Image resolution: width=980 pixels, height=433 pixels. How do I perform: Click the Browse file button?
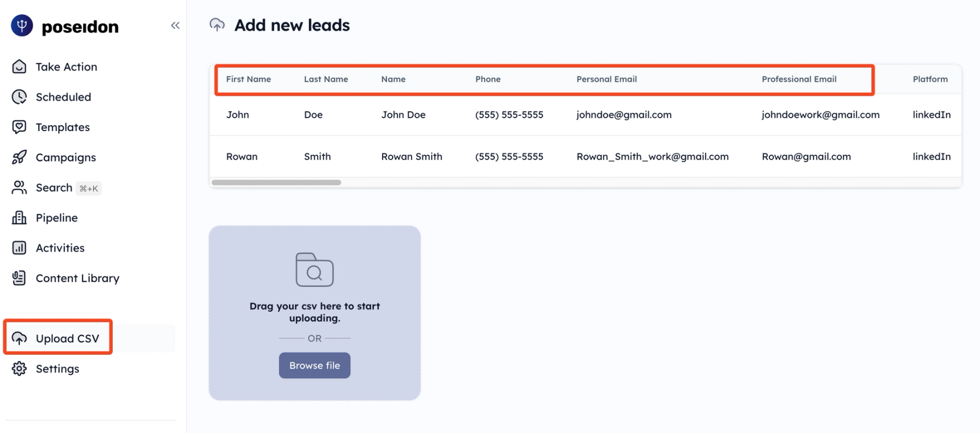[x=315, y=366]
